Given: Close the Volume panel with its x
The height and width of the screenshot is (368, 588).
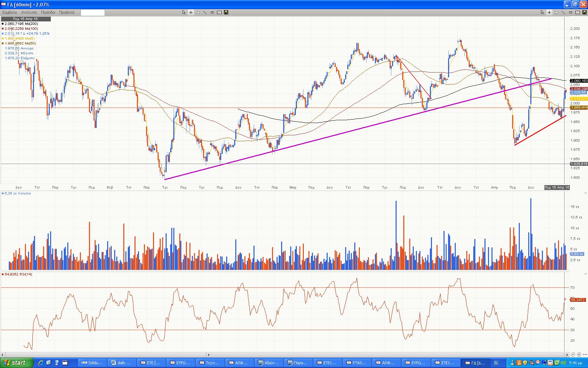Looking at the screenshot, I should [586, 193].
